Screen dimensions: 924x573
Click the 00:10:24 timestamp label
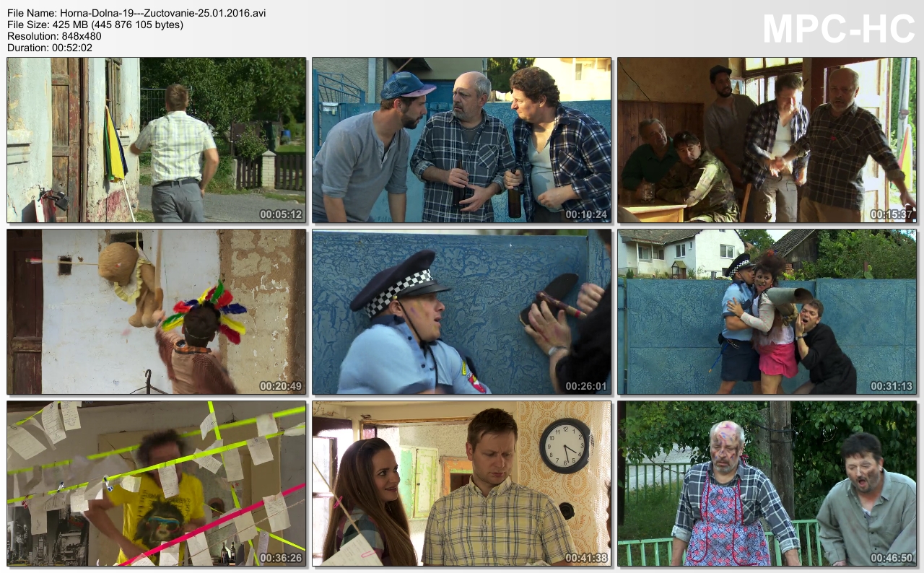click(x=586, y=214)
